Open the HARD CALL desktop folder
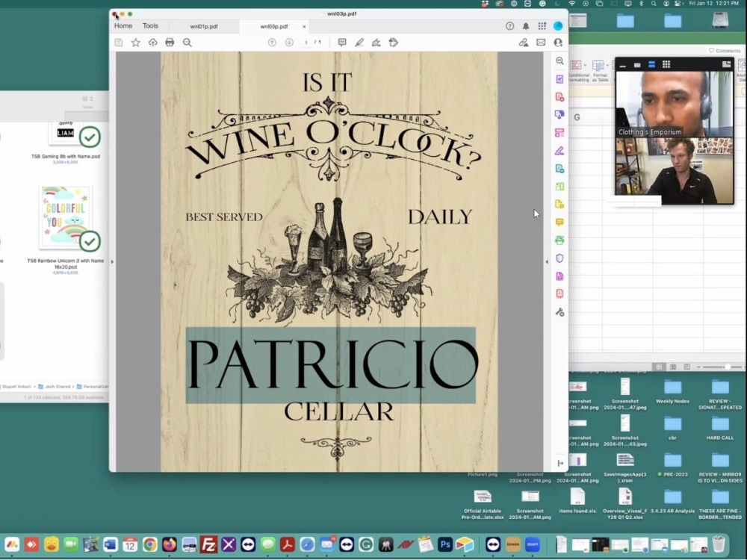 (720, 428)
